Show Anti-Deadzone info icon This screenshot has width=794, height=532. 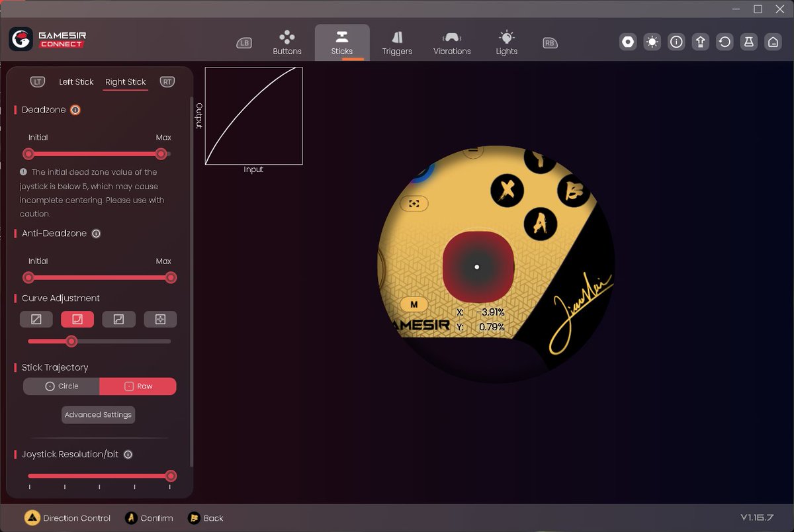point(96,234)
